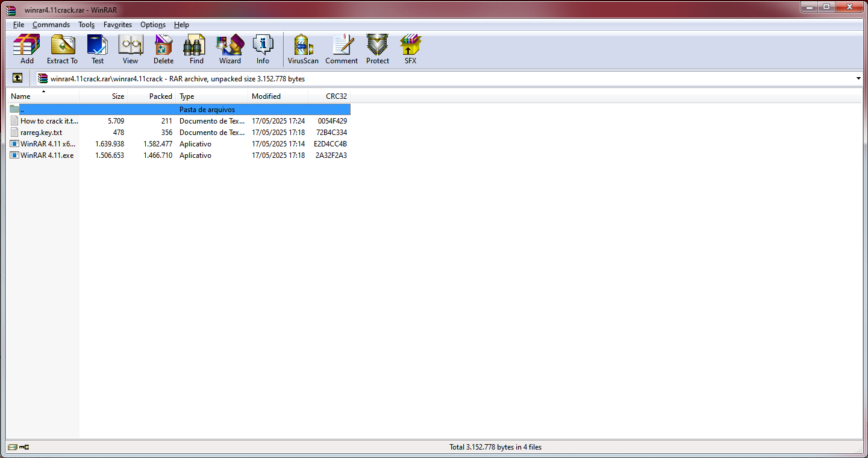Click the Protect archive icon

[x=378, y=49]
